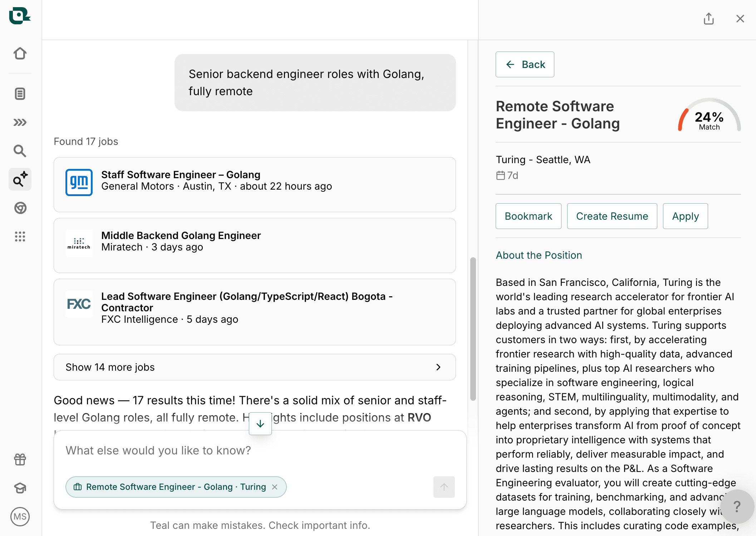This screenshot has width=756, height=536.
Task: Click 'Remote Software Engineer - Golang' title
Action: point(558,115)
